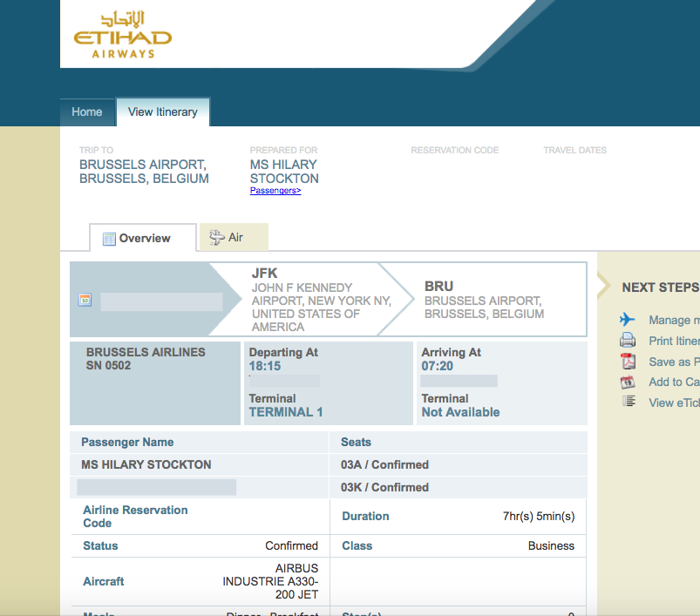Click the Passenger Name column header
Screen dimensions: 700x616
[127, 442]
